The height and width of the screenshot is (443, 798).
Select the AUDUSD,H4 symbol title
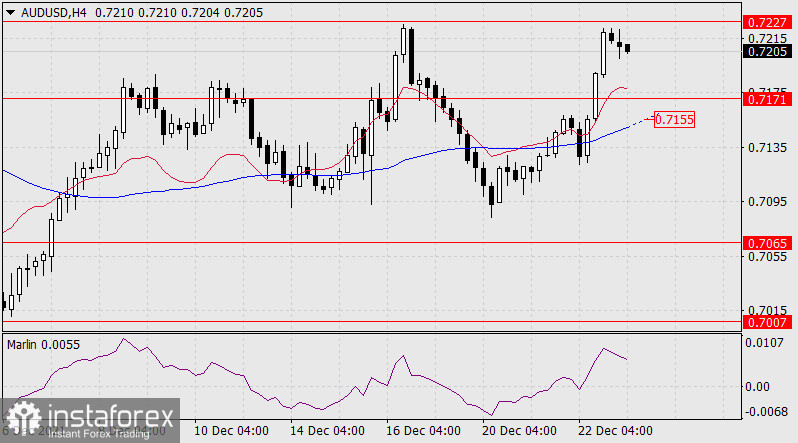pyautogui.click(x=54, y=13)
